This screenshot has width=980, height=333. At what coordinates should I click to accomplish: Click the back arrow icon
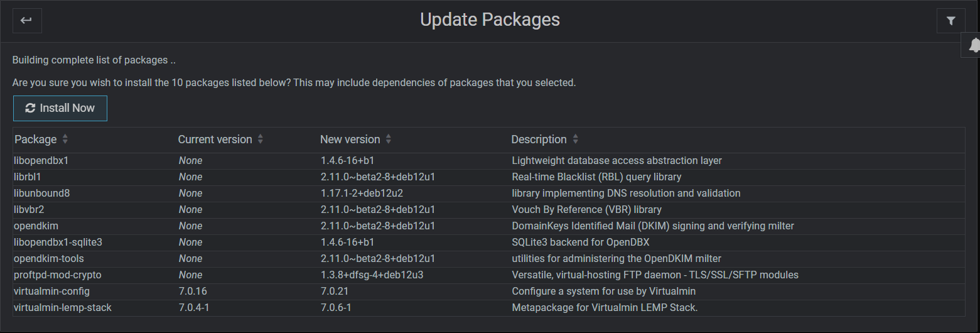click(27, 21)
